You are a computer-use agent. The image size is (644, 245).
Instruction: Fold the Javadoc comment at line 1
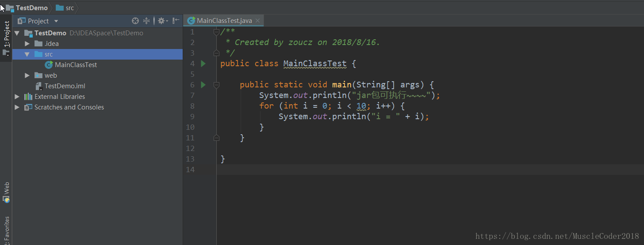click(216, 32)
